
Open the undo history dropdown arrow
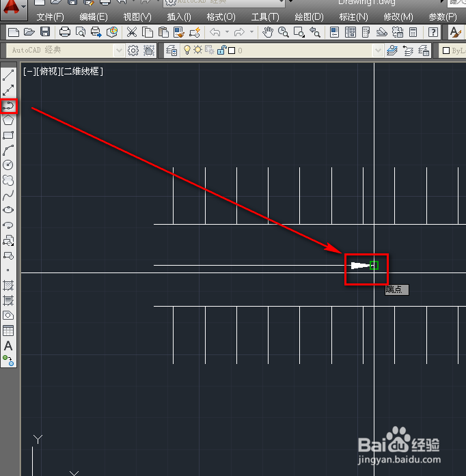pos(227,32)
